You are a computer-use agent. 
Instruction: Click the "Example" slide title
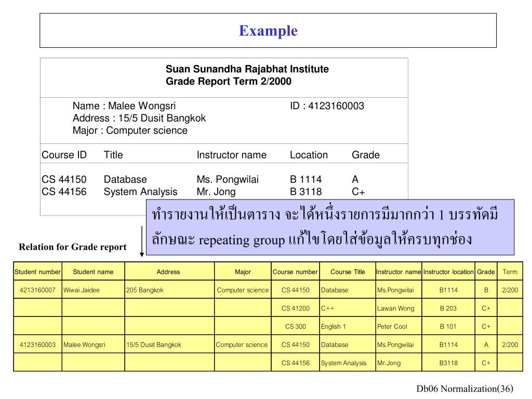click(268, 31)
